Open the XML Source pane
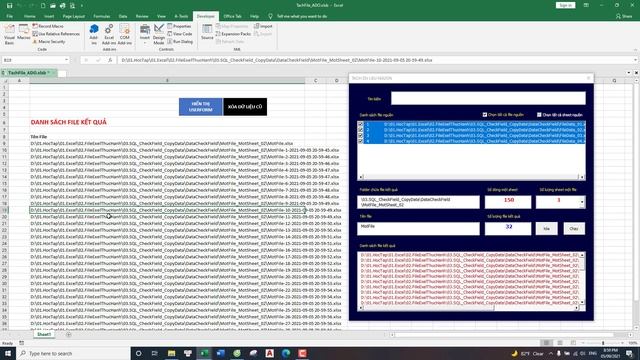Viewport: 640px width, 360px height. (x=207, y=33)
